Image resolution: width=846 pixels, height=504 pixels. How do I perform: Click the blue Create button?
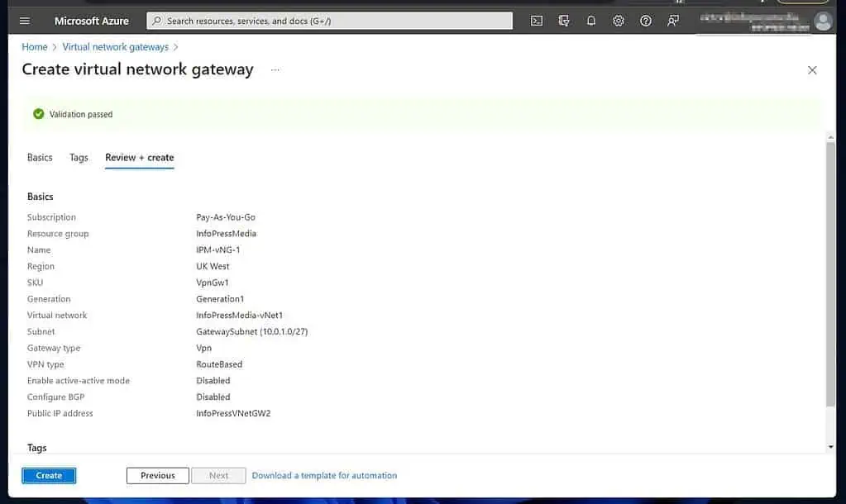(x=49, y=475)
